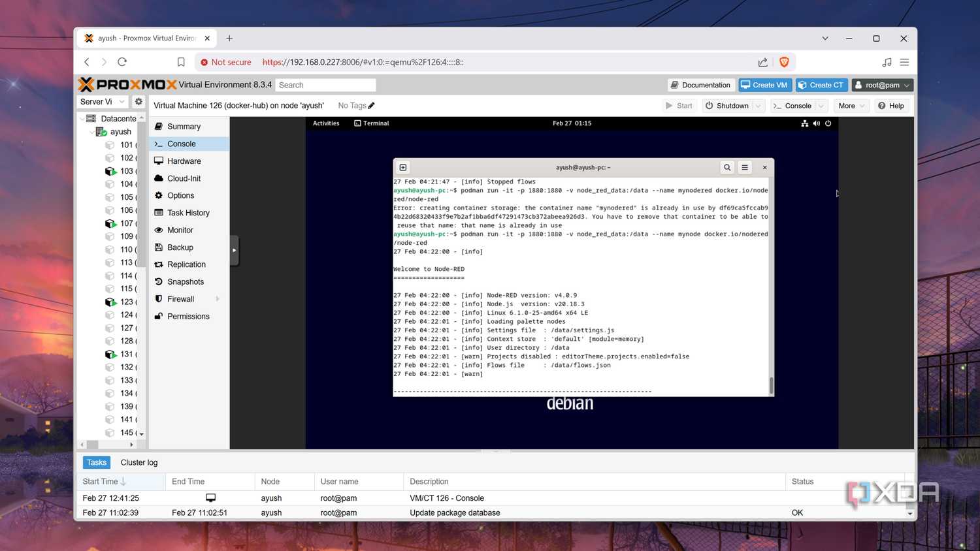Collapse the ayush node in tree

click(x=91, y=132)
